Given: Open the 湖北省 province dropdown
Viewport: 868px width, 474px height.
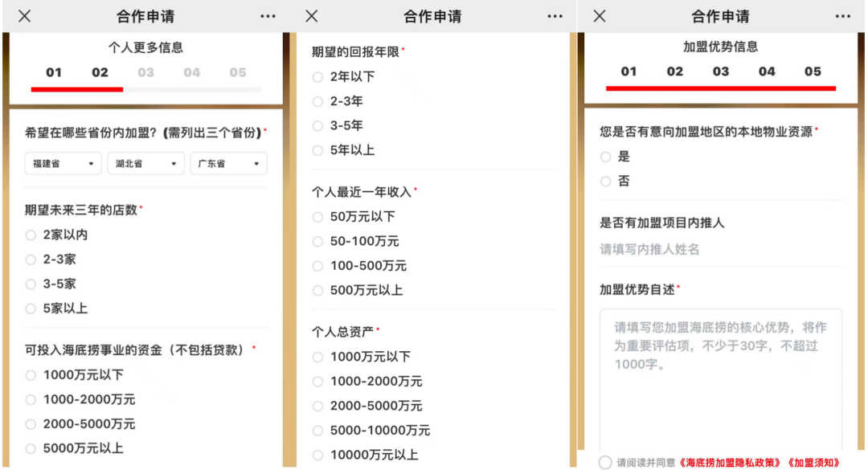Looking at the screenshot, I should coord(145,164).
